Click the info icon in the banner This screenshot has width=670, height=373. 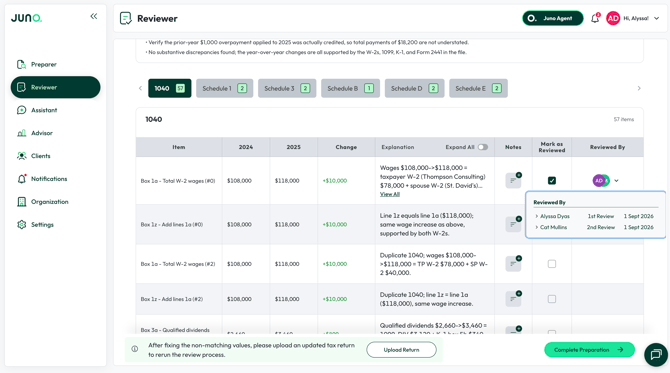pos(135,349)
